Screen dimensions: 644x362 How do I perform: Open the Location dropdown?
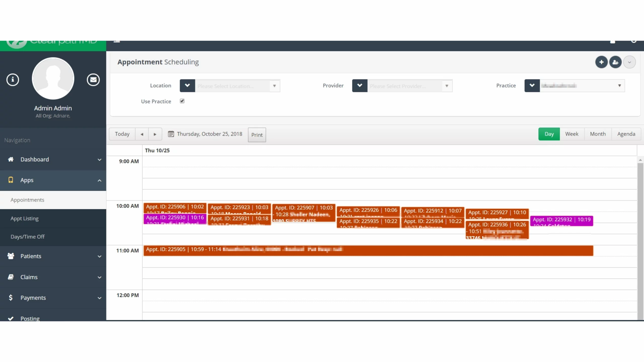tap(274, 86)
